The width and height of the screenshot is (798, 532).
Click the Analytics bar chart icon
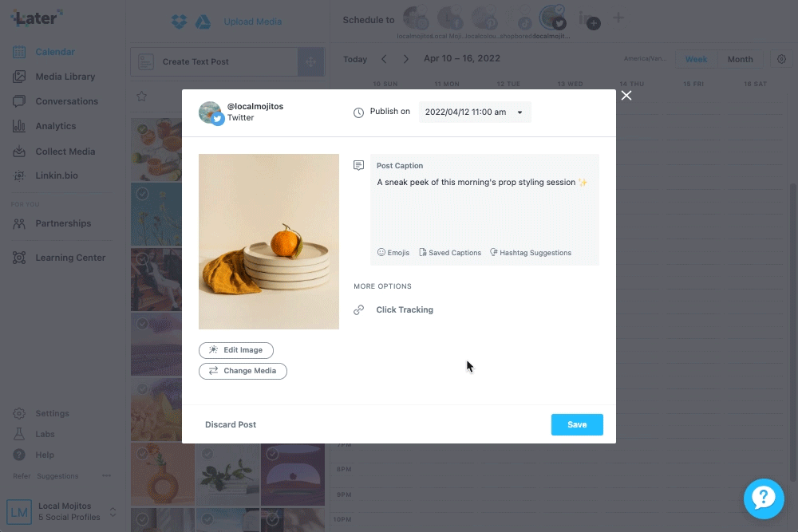tap(19, 126)
